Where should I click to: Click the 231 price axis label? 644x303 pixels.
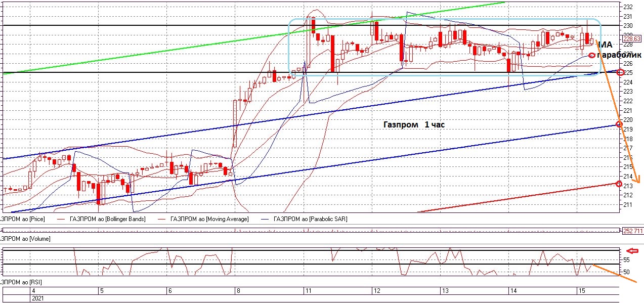628,16
